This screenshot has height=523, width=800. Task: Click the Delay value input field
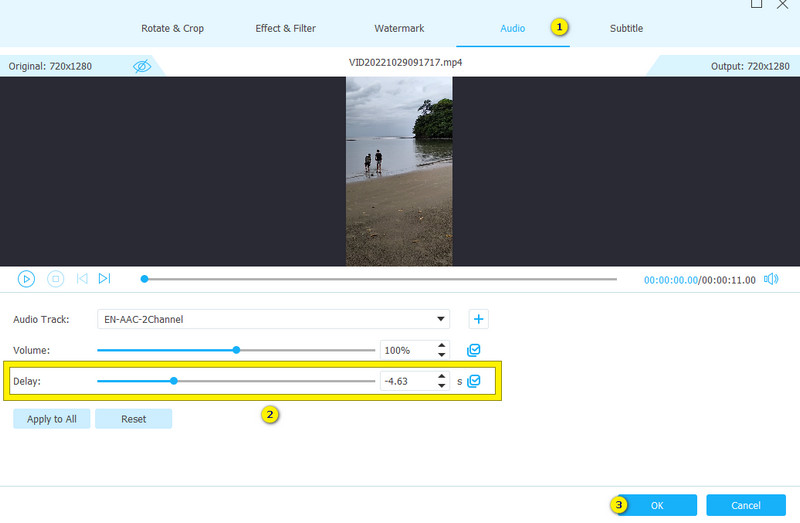click(406, 381)
